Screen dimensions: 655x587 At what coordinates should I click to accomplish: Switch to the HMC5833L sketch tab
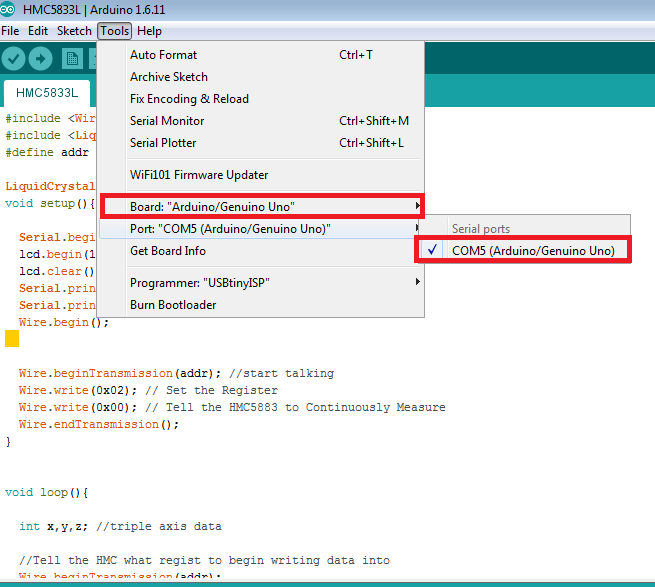click(47, 93)
